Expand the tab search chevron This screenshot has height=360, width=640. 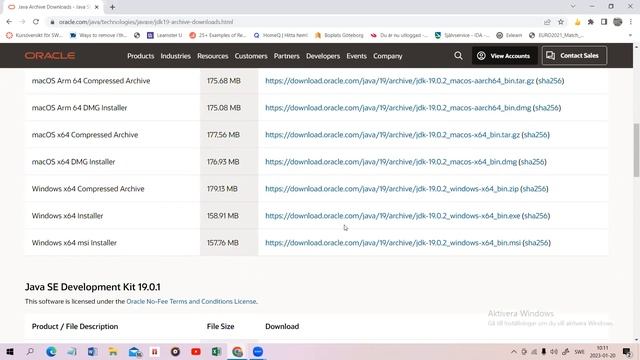[x=573, y=7]
